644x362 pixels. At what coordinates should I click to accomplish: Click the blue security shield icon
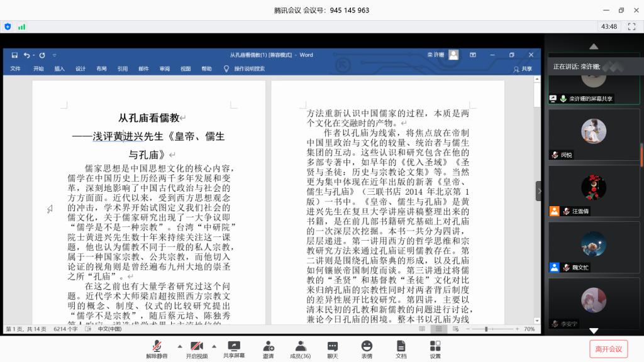tap(8, 27)
